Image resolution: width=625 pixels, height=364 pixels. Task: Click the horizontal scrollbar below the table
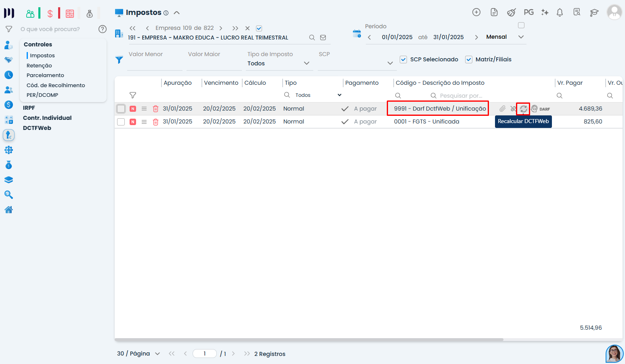pyautogui.click(x=309, y=340)
